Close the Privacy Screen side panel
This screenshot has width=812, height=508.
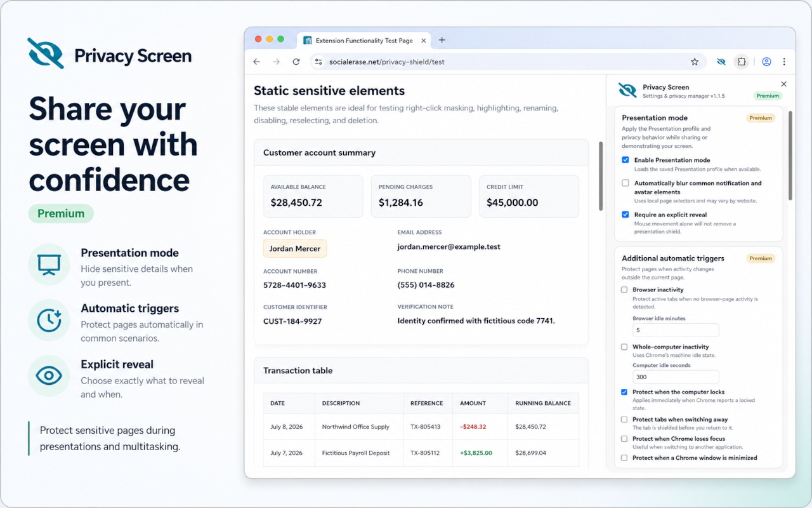click(x=783, y=84)
